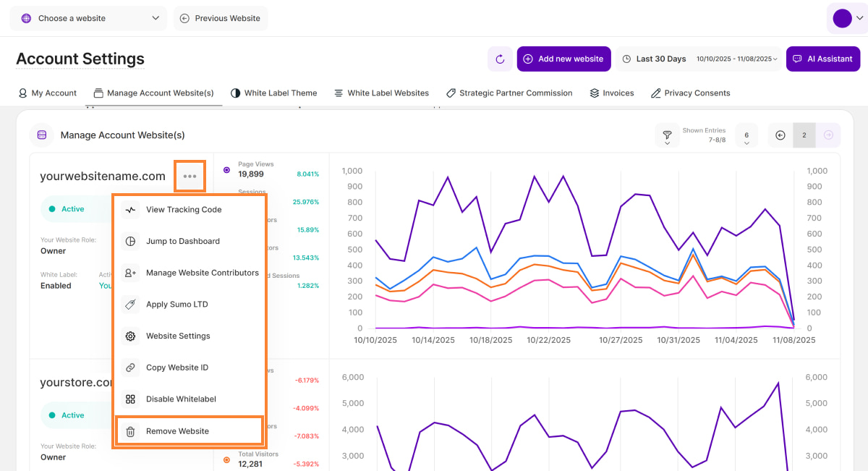Expand the Choose a website dropdown
868x471 pixels.
click(x=88, y=18)
